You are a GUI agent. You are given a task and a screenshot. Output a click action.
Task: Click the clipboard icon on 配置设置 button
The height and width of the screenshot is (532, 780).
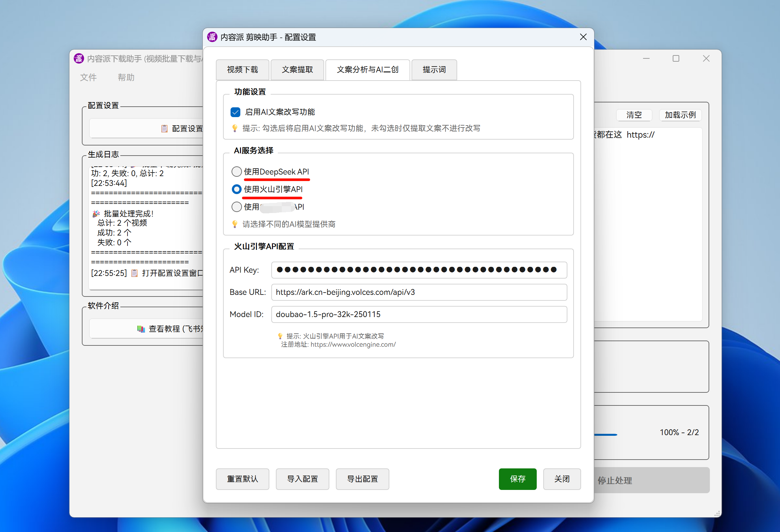tap(164, 129)
